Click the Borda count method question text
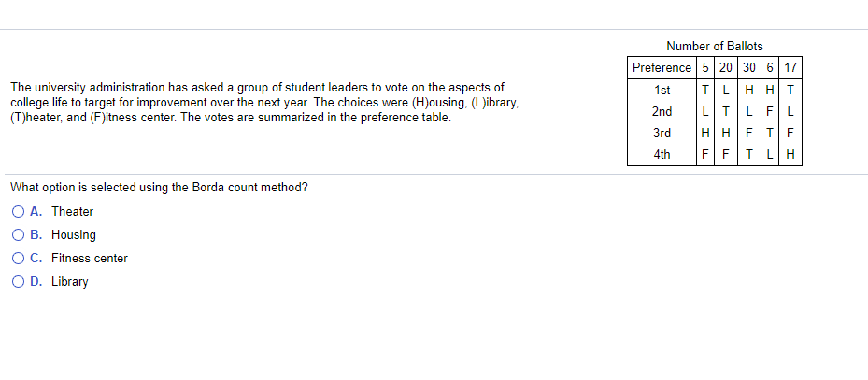868x380 pixels. [x=159, y=188]
